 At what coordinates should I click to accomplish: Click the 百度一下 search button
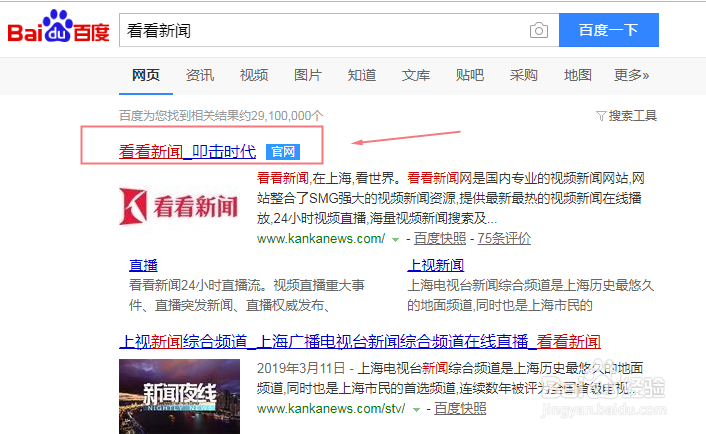[609, 30]
